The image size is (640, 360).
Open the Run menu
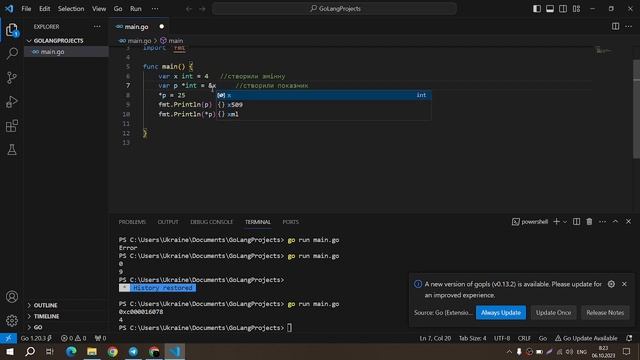click(x=136, y=9)
